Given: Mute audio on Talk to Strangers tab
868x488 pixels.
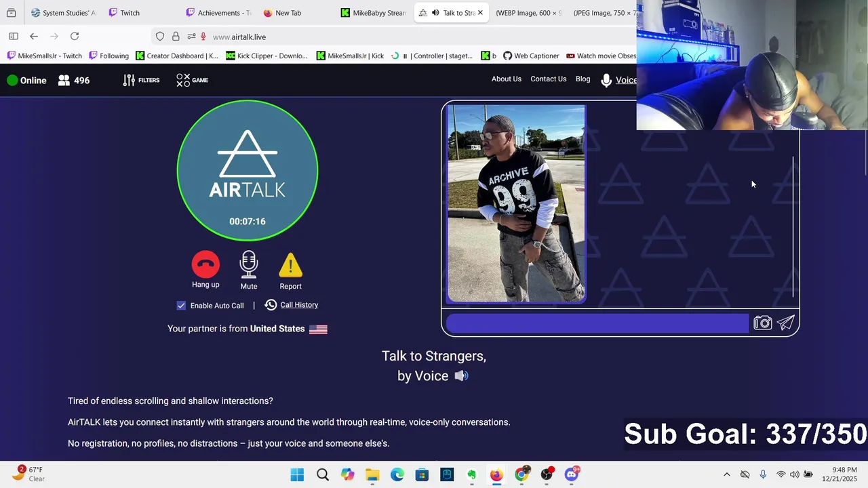Looking at the screenshot, I should (x=435, y=13).
